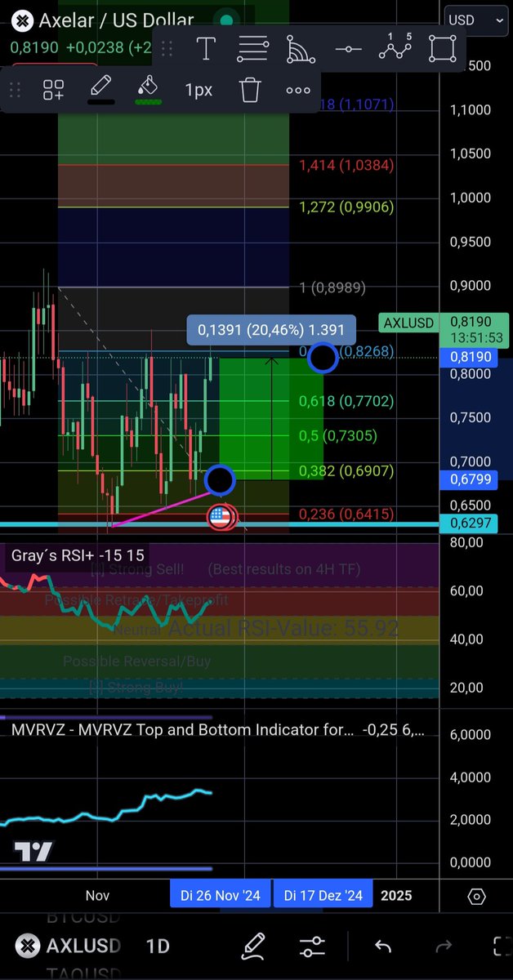
Task: Tap the US flag economic event marker
Action: (x=220, y=515)
